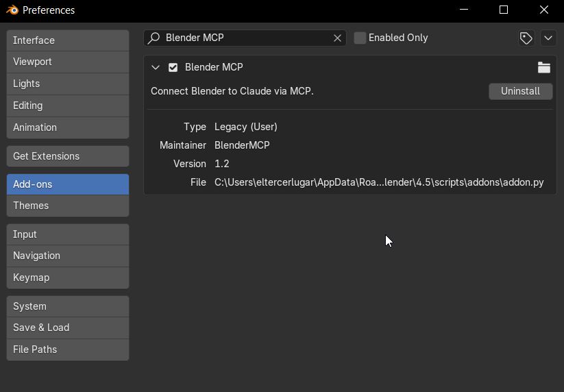The height and width of the screenshot is (392, 564).
Task: Disable the Blender MCP add-on checkbox
Action: coord(173,67)
